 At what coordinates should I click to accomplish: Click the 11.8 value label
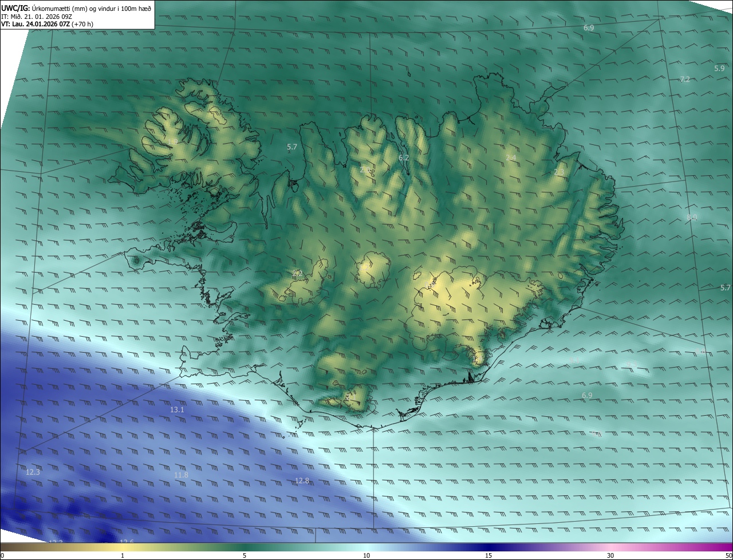point(181,475)
